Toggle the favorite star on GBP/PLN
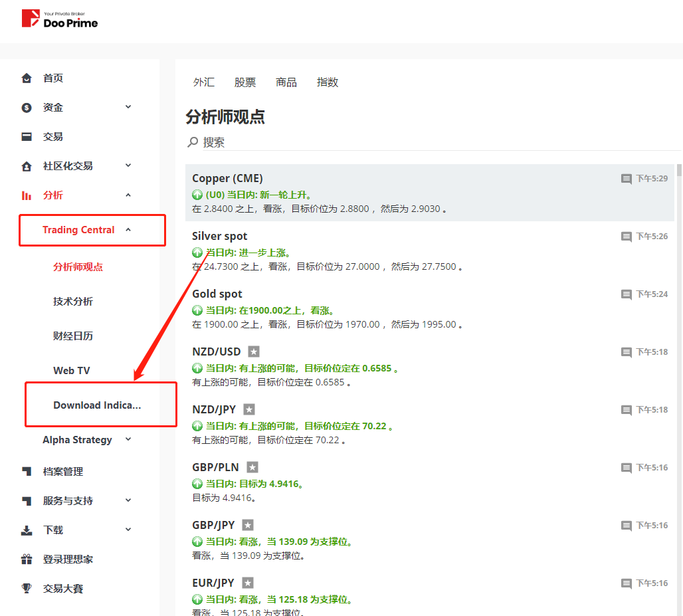Screen dimensions: 683x616 coord(252,467)
